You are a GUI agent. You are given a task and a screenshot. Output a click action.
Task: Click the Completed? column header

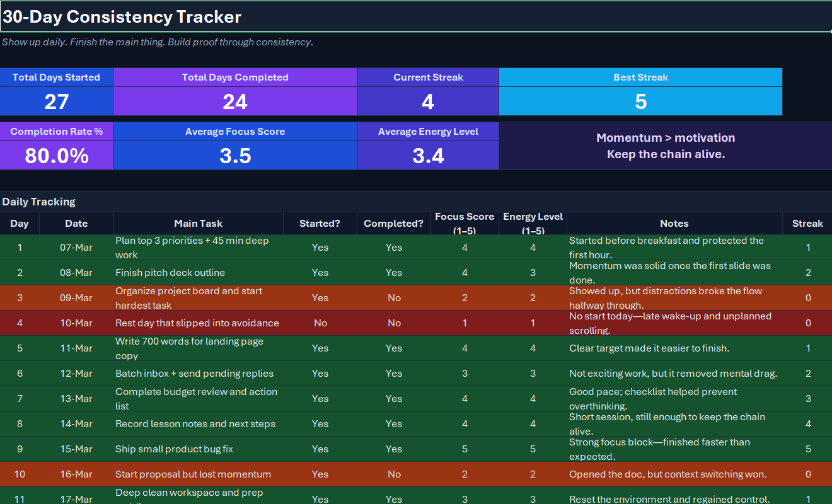pos(393,224)
